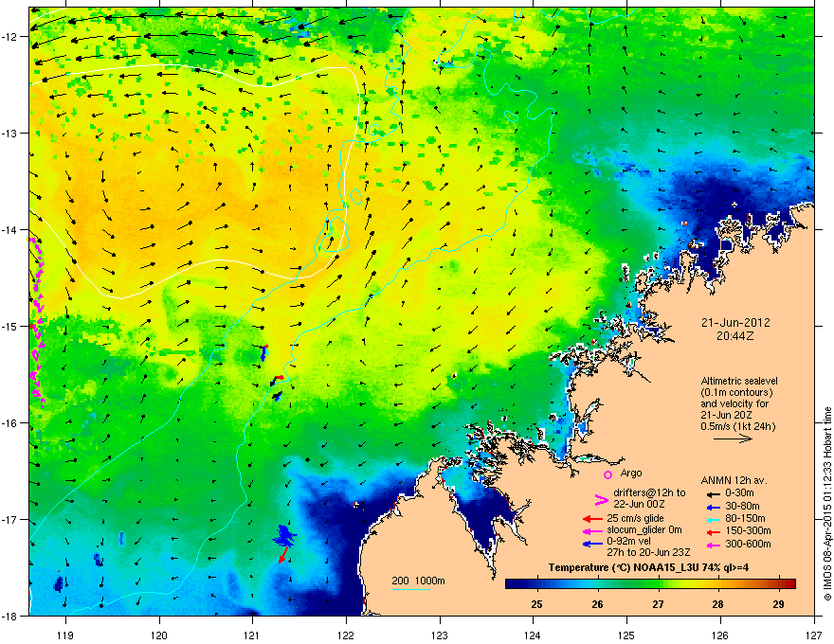Click the cyan 80-150m ANMN arrow
The height and width of the screenshot is (644, 834).
(712, 519)
